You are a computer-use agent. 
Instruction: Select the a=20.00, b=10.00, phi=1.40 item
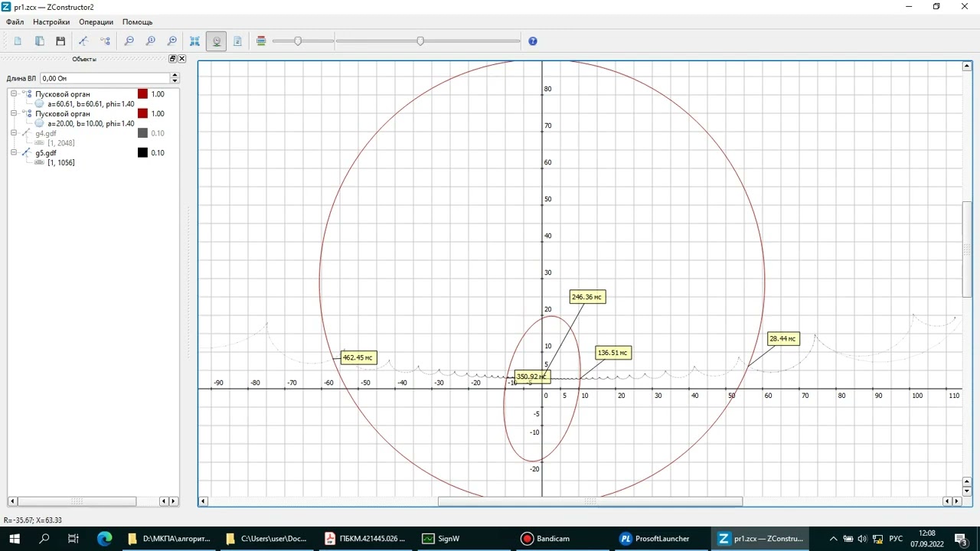pyautogui.click(x=90, y=123)
